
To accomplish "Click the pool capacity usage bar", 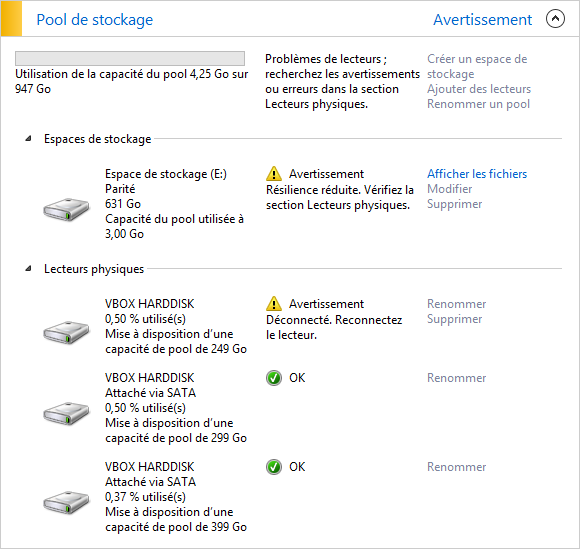I will (x=130, y=58).
